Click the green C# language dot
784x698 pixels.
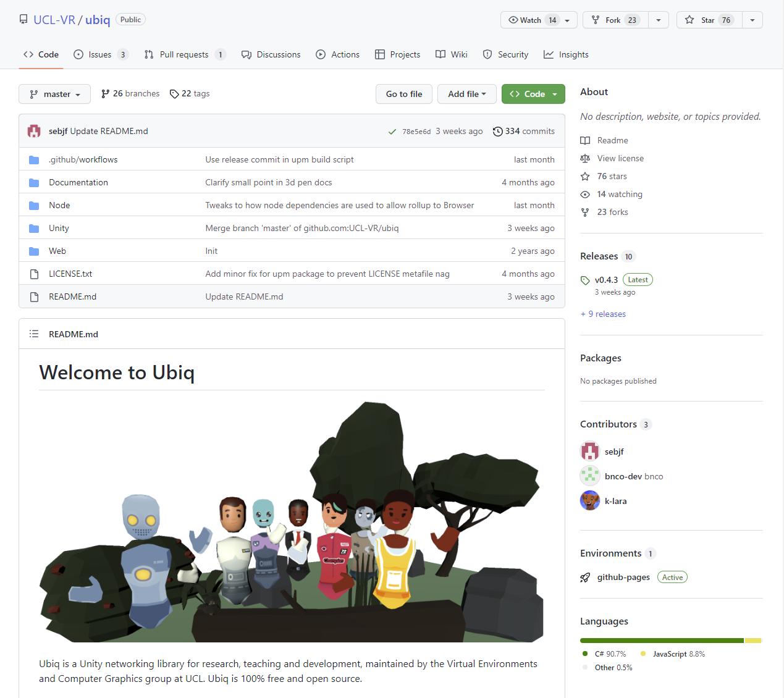coord(585,654)
